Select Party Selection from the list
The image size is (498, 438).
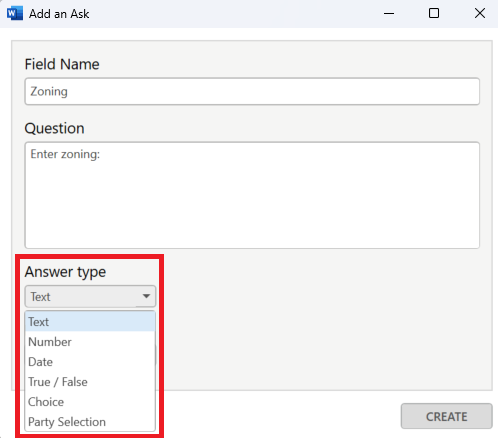pos(90,422)
